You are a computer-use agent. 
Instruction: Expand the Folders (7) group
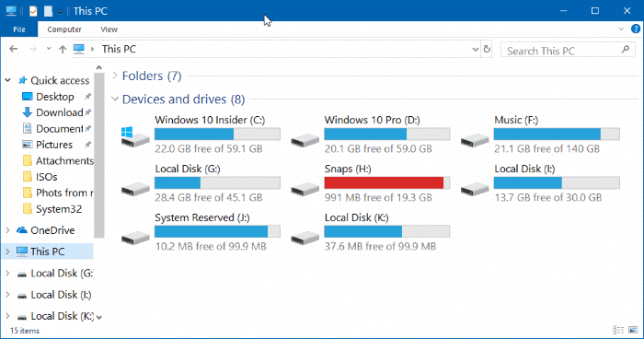[x=115, y=76]
